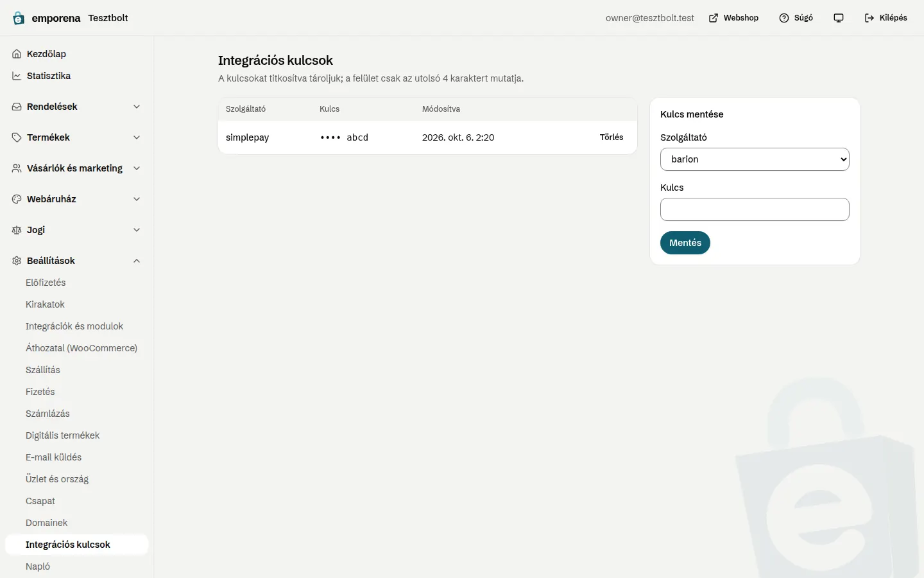Open the Csapat page
924x578 pixels.
(76, 501)
